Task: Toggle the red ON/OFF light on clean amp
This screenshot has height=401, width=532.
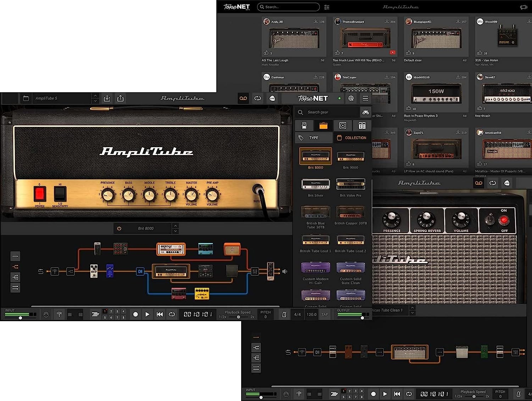Action: pos(504,220)
